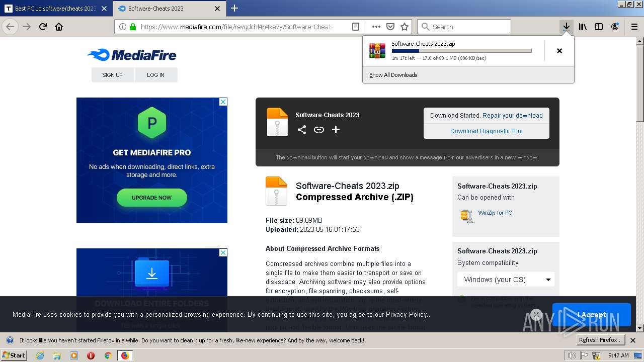Image resolution: width=644 pixels, height=362 pixels.
Task: Show sidebars toolbar icon
Action: coord(599,27)
